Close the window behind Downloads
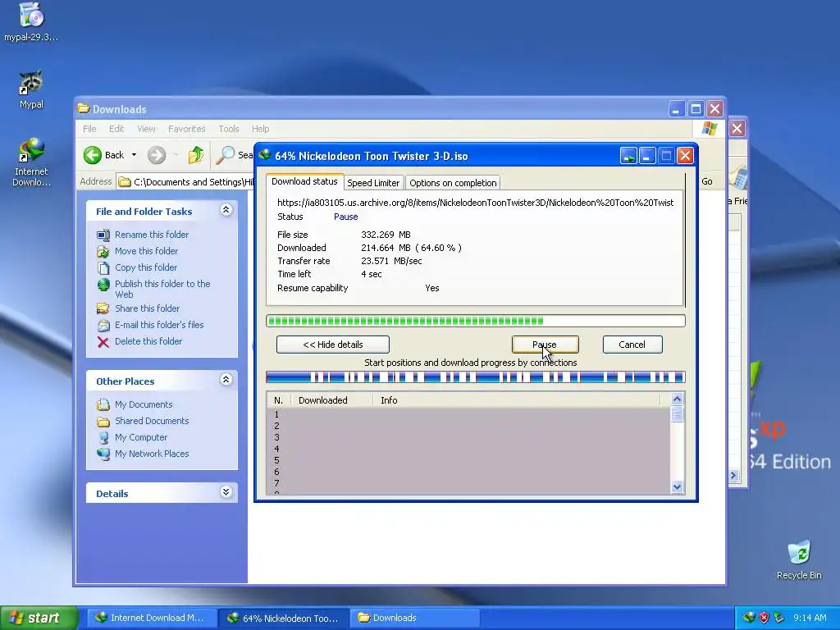Screen dimensions: 840x630 (x=737, y=129)
